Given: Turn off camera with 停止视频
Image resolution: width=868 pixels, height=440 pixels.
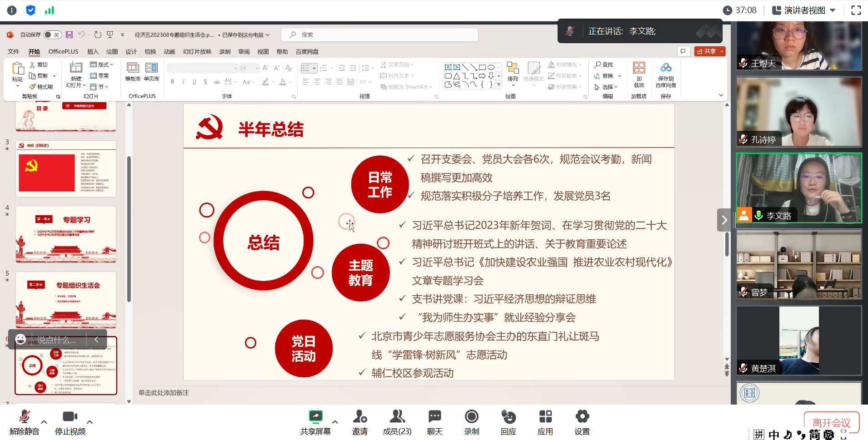Looking at the screenshot, I should click(70, 416).
